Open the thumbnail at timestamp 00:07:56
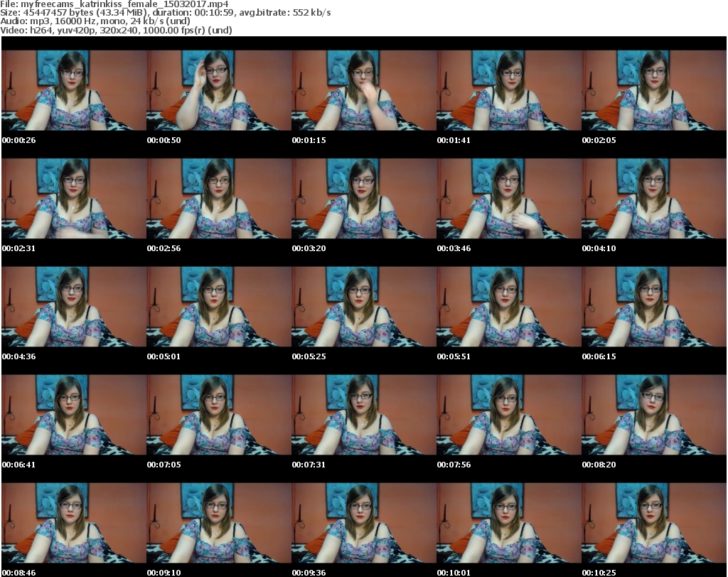 tap(509, 415)
